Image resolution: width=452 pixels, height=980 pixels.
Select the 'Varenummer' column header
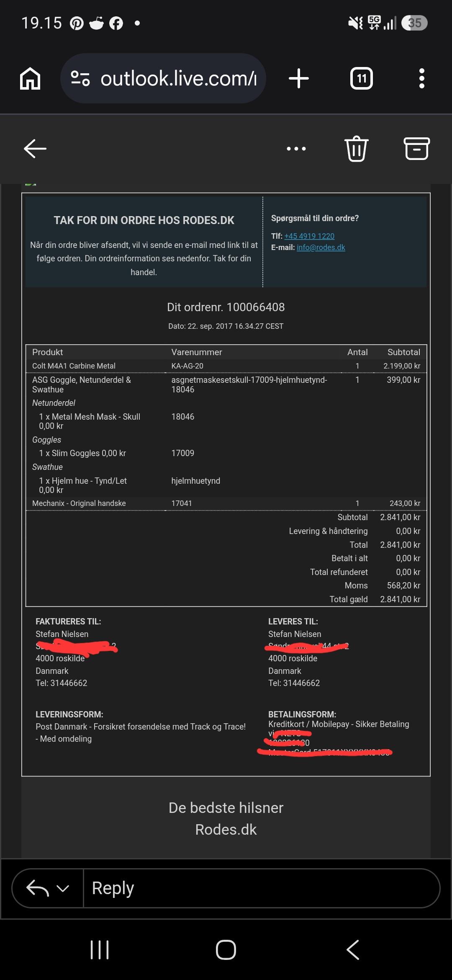coord(197,352)
